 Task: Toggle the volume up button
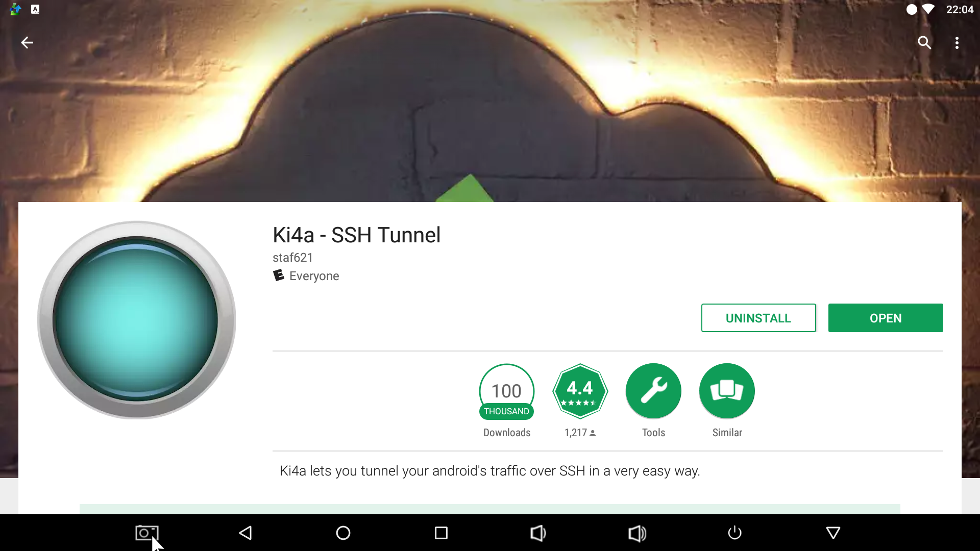click(x=636, y=532)
